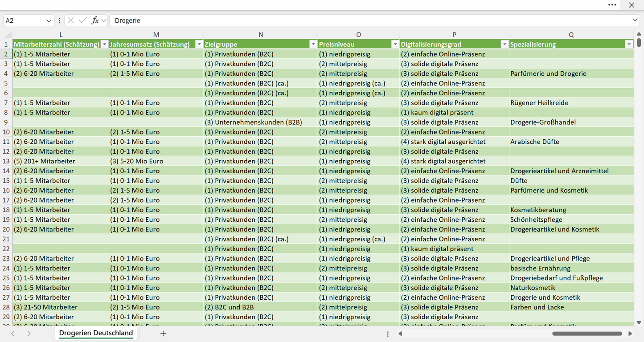
Task: Open Mitarbeiterzahl filter dropdown
Action: [x=104, y=45]
